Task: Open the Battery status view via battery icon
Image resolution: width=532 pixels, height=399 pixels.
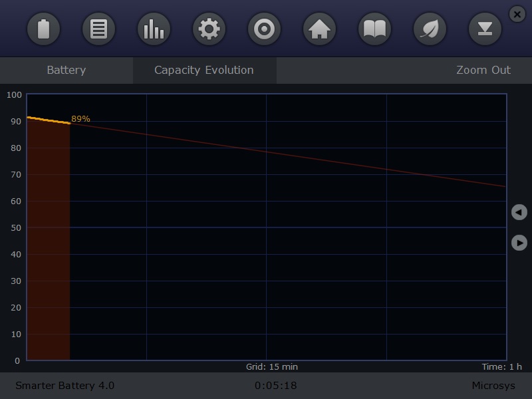Action: pos(44,29)
